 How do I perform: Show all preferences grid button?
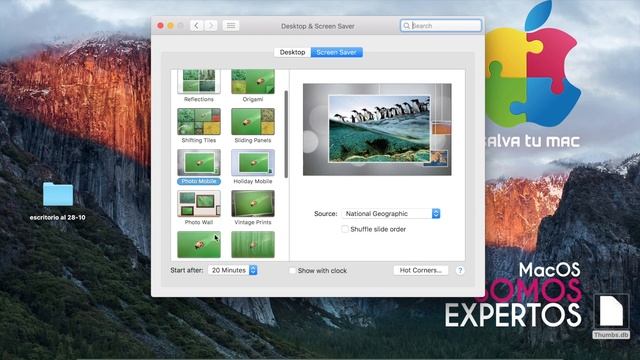pyautogui.click(x=231, y=26)
